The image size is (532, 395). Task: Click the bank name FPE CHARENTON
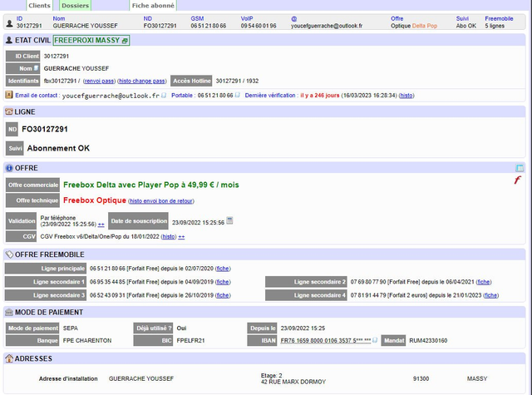pos(87,340)
